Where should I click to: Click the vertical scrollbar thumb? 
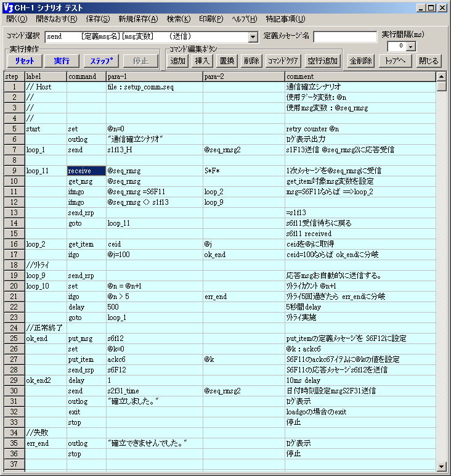click(x=441, y=86)
